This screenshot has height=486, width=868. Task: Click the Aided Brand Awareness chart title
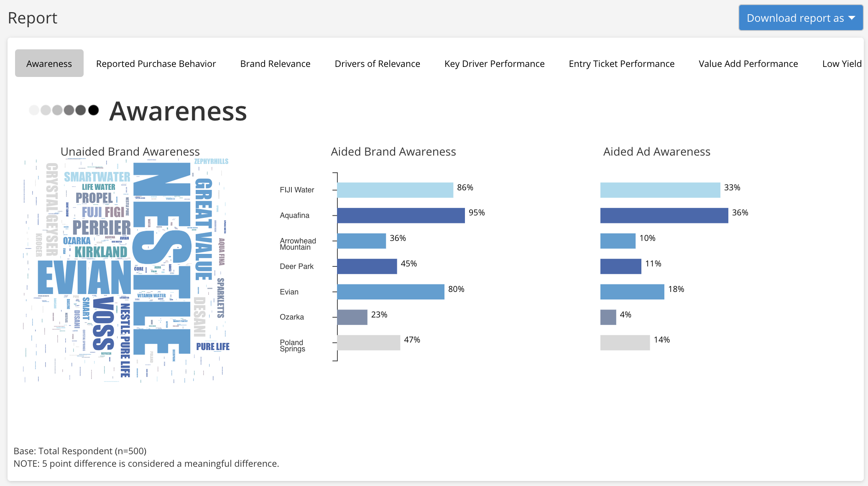393,151
